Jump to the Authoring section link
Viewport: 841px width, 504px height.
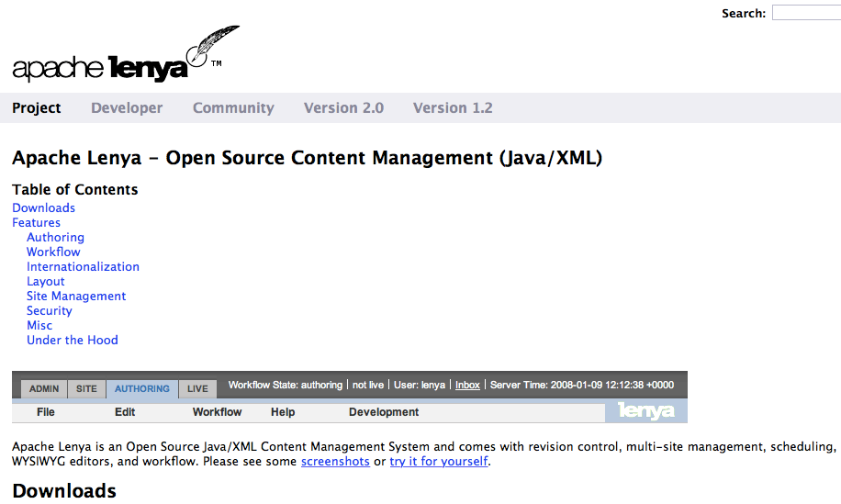(55, 237)
